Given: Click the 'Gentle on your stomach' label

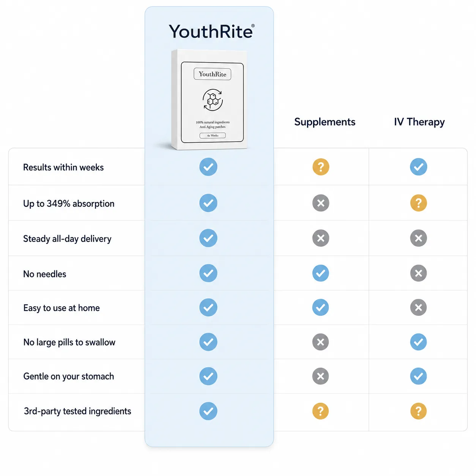Looking at the screenshot, I should [x=69, y=376].
